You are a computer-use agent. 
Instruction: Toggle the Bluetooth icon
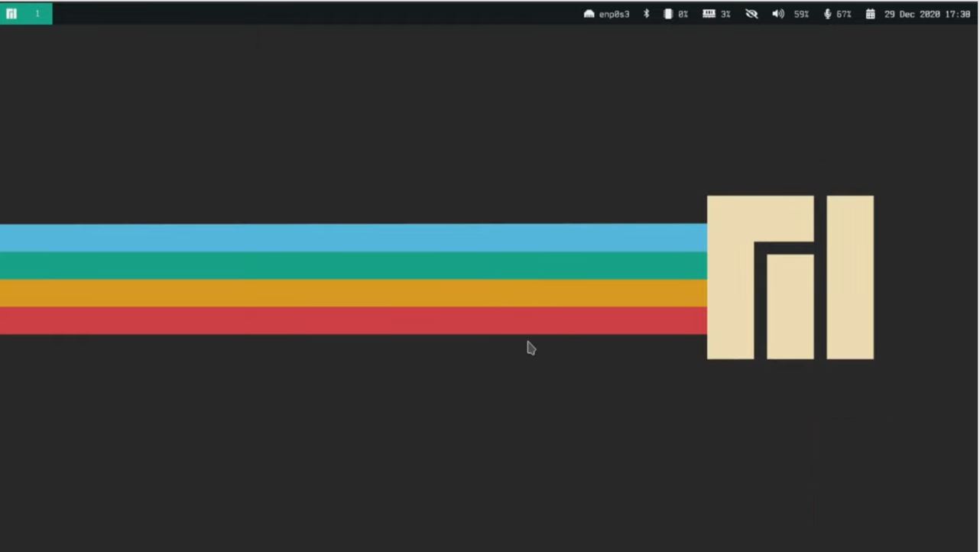(x=646, y=14)
